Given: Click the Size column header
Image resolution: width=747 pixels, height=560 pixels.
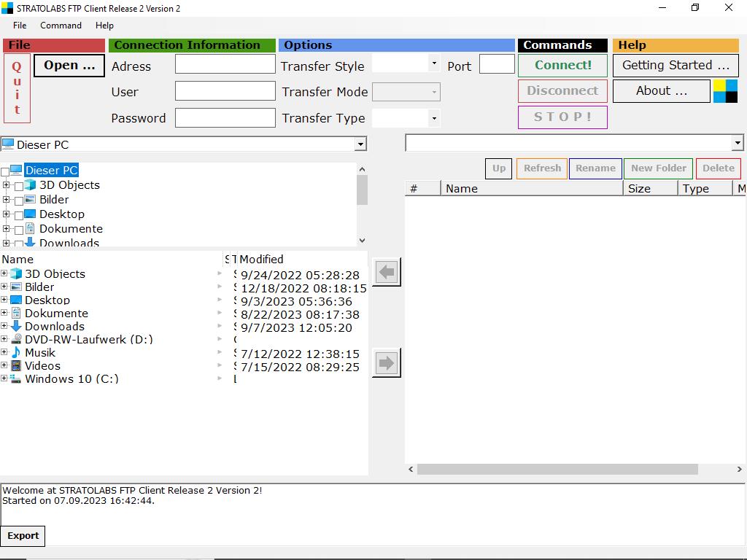Looking at the screenshot, I should (x=650, y=189).
